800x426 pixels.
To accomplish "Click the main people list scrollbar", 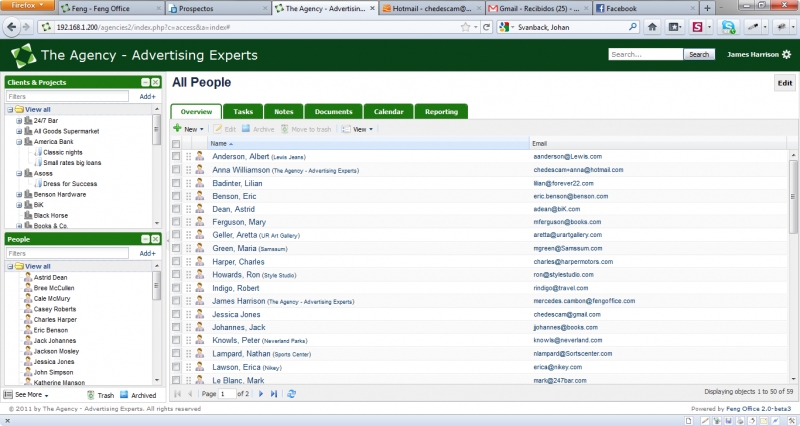I will [793, 196].
